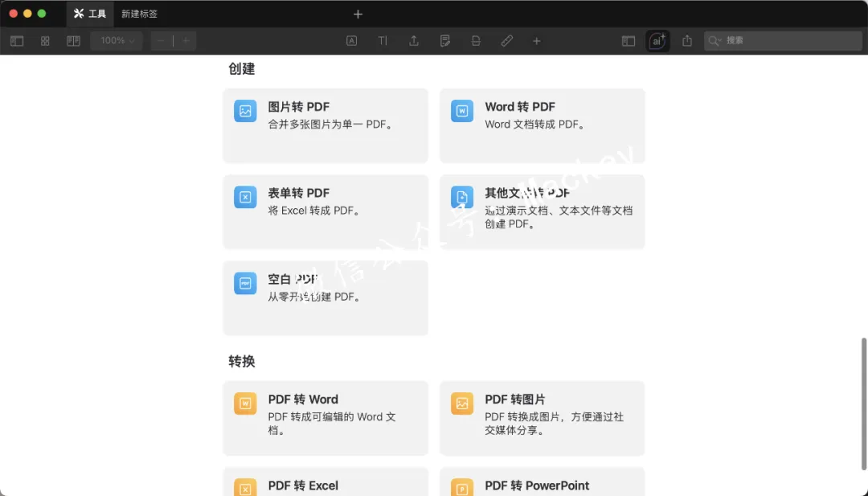Focus the 搜索 search field
The height and width of the screenshot is (496, 868).
783,41
